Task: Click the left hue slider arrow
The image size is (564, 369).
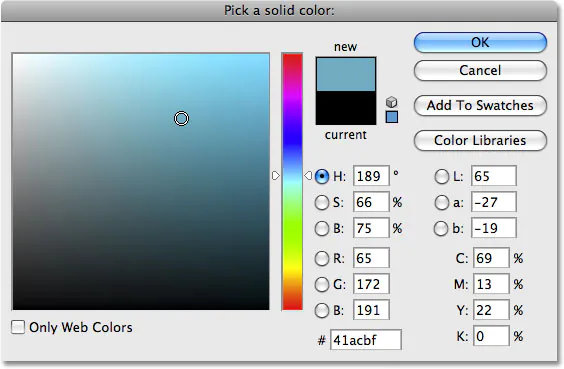Action: click(x=276, y=176)
